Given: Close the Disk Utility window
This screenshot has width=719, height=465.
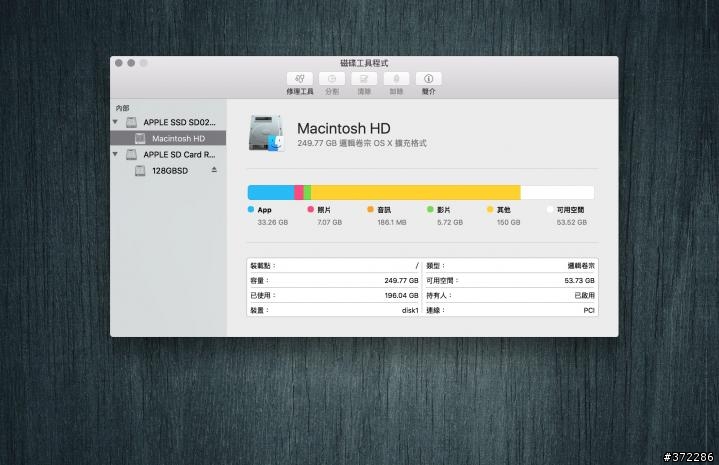Looking at the screenshot, I should tap(119, 63).
